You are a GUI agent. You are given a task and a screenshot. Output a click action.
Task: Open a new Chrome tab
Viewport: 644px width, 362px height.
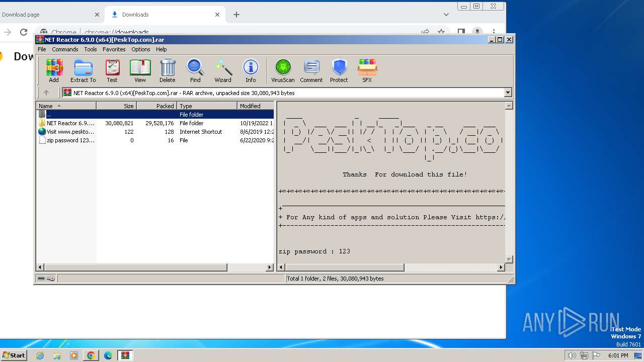tap(236, 15)
